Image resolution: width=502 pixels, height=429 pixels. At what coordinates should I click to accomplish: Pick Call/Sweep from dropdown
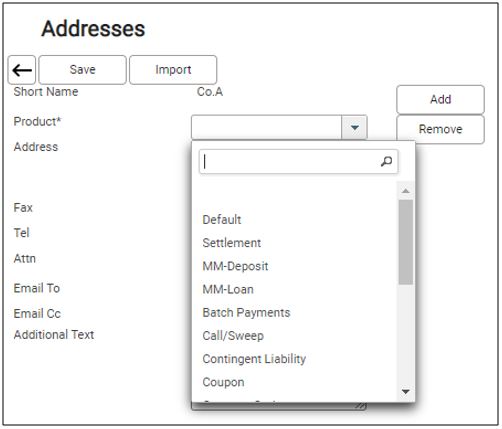[x=233, y=336]
